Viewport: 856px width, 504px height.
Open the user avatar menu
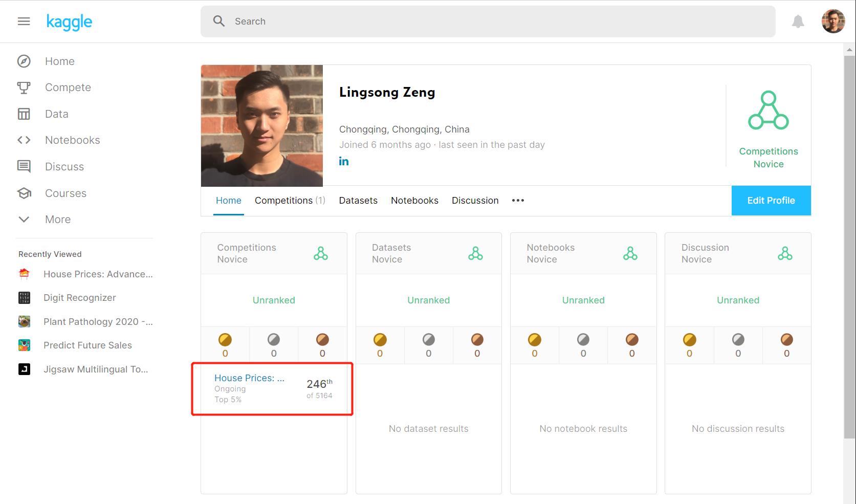[x=833, y=21]
